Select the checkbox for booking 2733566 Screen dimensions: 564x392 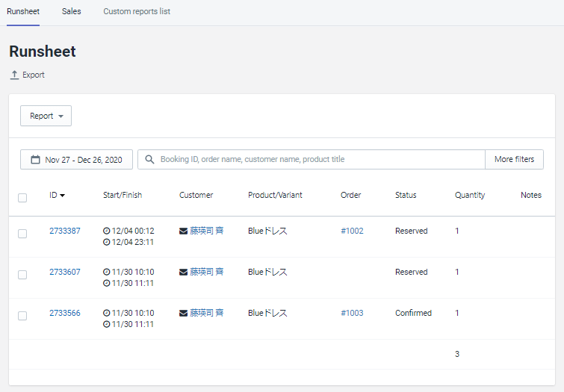(22, 316)
